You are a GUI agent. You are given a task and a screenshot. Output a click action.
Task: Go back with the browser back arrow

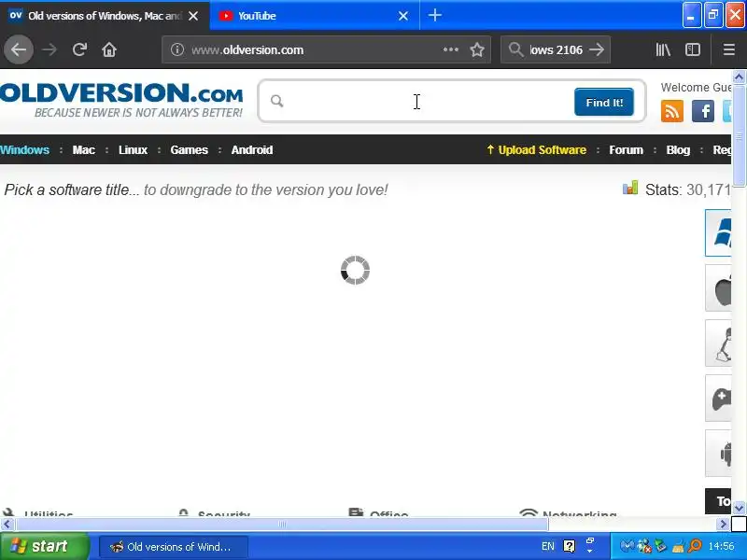19,49
